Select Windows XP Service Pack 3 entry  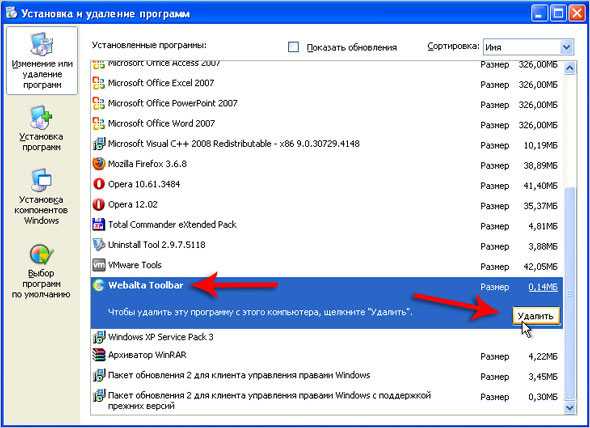pos(161,337)
